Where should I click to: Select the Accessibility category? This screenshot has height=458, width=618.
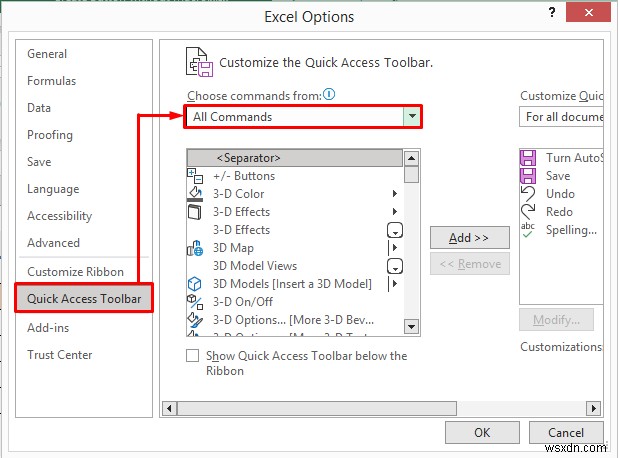pyautogui.click(x=59, y=216)
